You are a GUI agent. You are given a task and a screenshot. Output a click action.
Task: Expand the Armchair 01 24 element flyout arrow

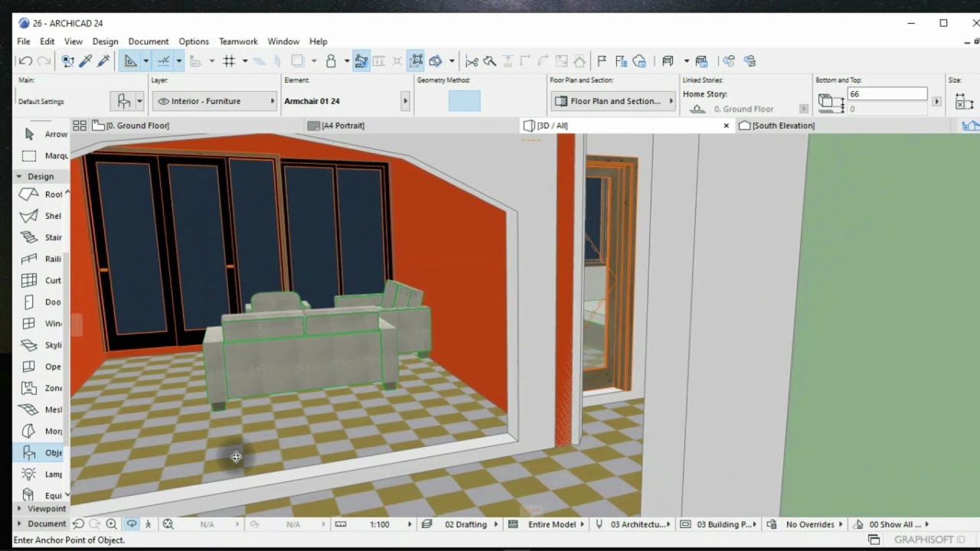(x=405, y=101)
